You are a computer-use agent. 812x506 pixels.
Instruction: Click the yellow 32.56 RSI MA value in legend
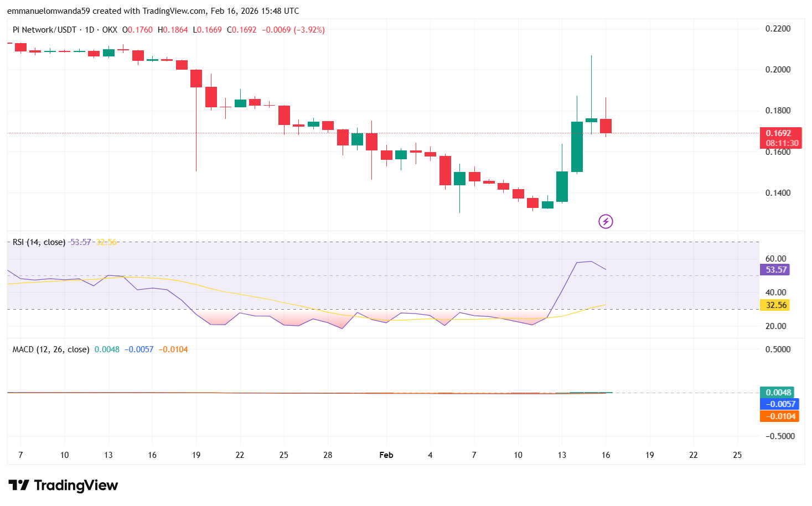click(x=106, y=242)
